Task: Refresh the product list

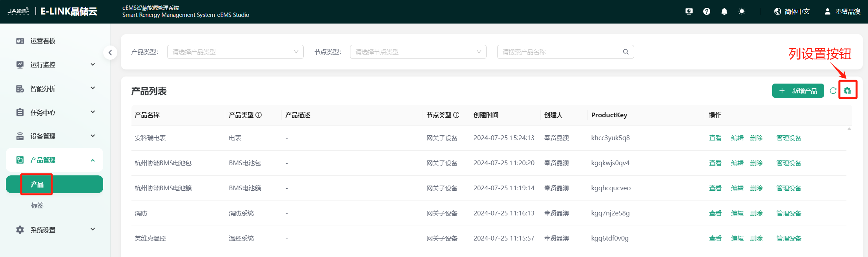Action: 833,91
